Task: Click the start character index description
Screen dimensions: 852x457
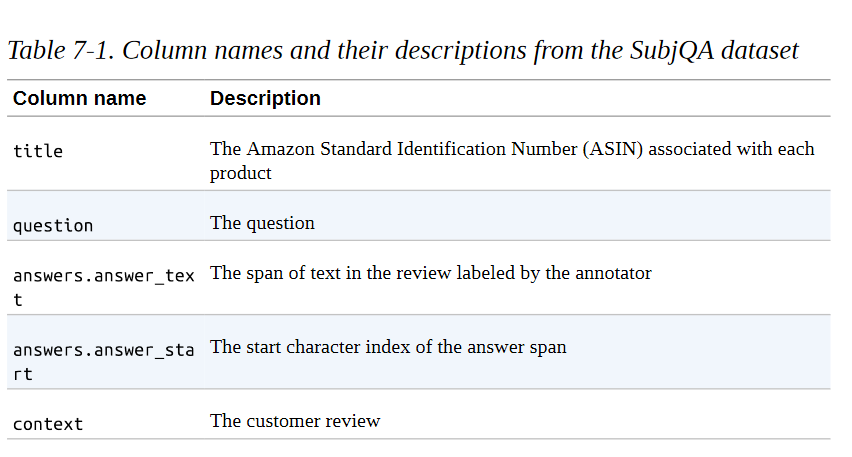Action: click(x=389, y=347)
